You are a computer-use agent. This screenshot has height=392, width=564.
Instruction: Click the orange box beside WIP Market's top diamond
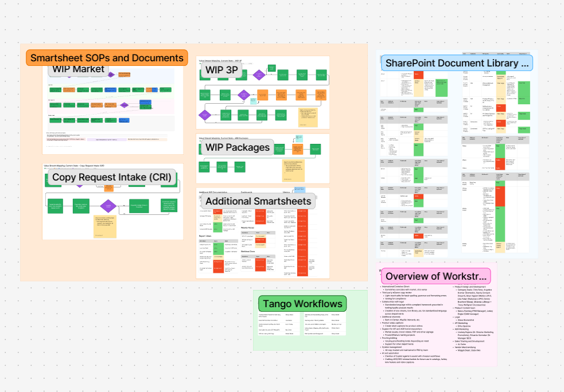[x=124, y=75]
